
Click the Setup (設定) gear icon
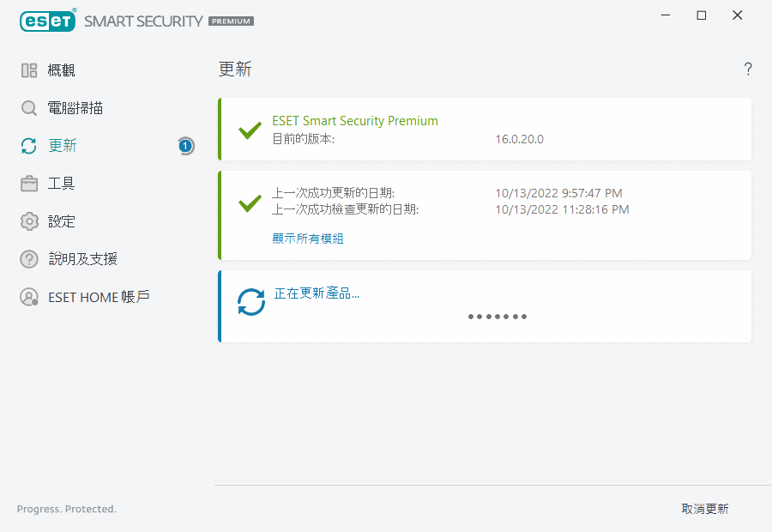pyautogui.click(x=29, y=221)
